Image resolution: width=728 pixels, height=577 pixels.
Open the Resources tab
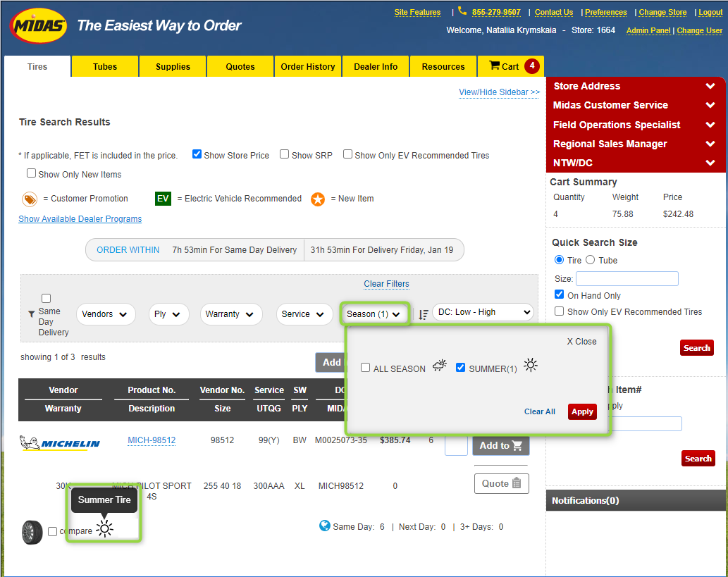click(443, 66)
